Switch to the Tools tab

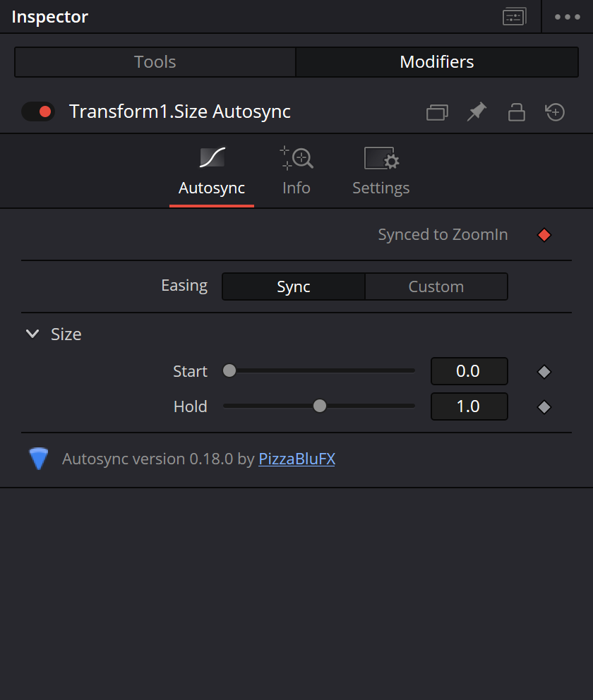155,62
